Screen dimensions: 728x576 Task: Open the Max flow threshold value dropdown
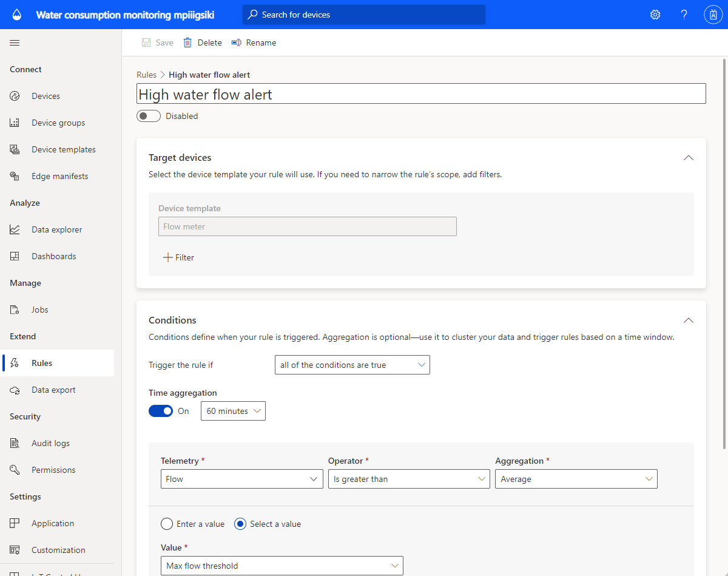[x=282, y=566]
